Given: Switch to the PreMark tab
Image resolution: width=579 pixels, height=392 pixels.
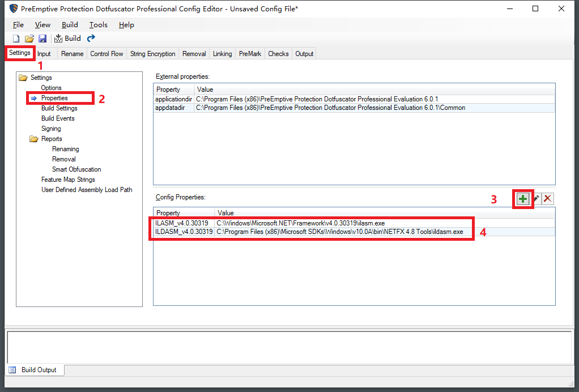Looking at the screenshot, I should (x=250, y=54).
